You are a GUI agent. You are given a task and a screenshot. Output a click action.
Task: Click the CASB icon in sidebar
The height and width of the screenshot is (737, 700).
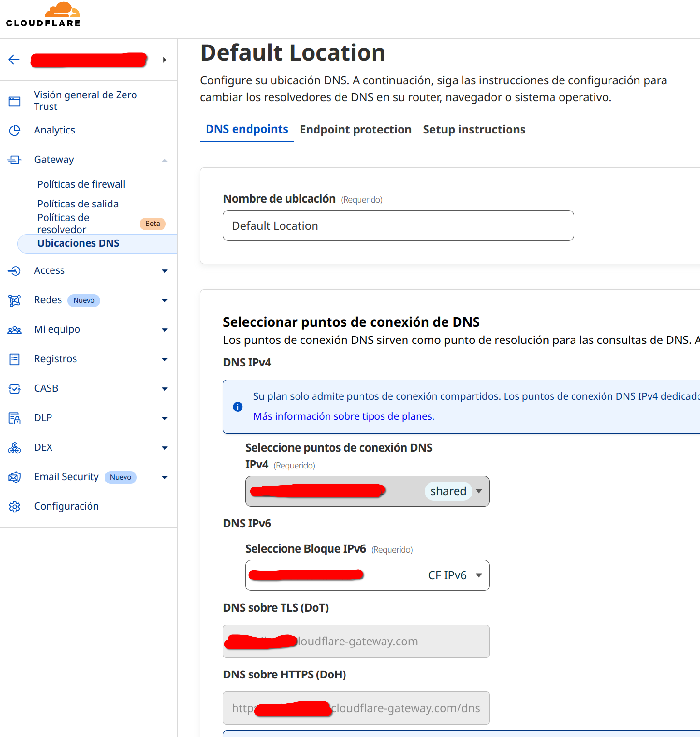[15, 389]
